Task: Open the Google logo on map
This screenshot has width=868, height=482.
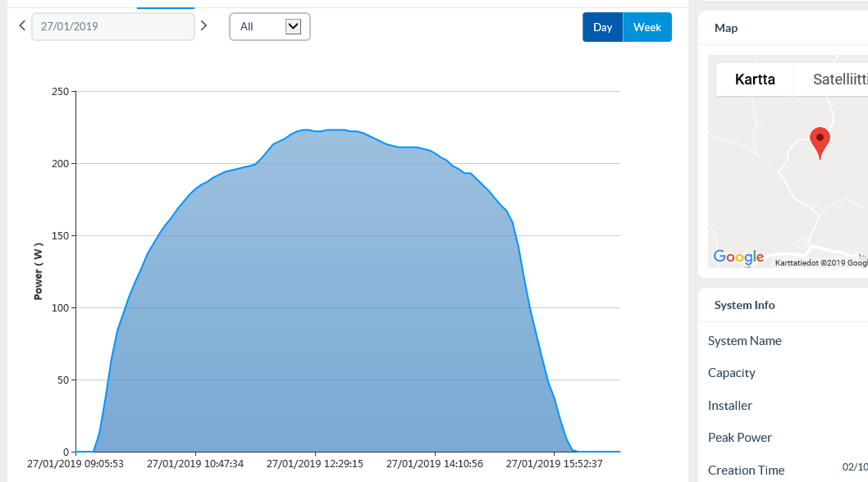Action: click(x=738, y=257)
